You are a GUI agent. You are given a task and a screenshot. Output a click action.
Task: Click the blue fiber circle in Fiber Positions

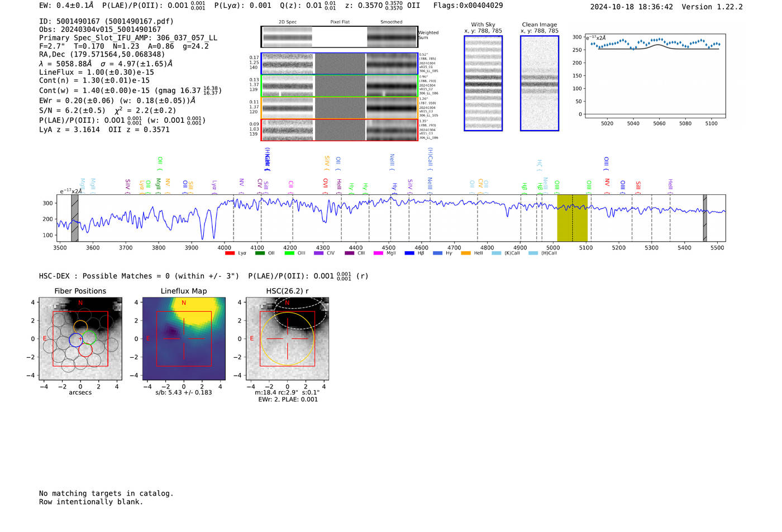(x=76, y=340)
